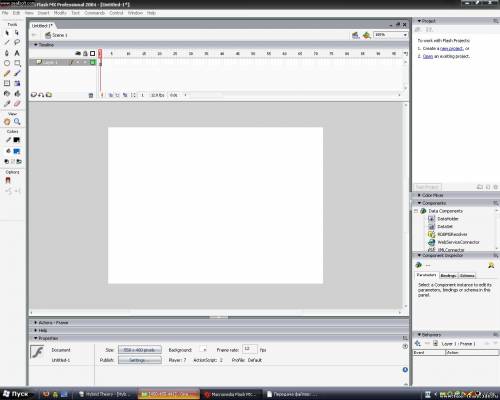Click the delete layer trash icon
This screenshot has height=400, width=500.
pyautogui.click(x=91, y=95)
